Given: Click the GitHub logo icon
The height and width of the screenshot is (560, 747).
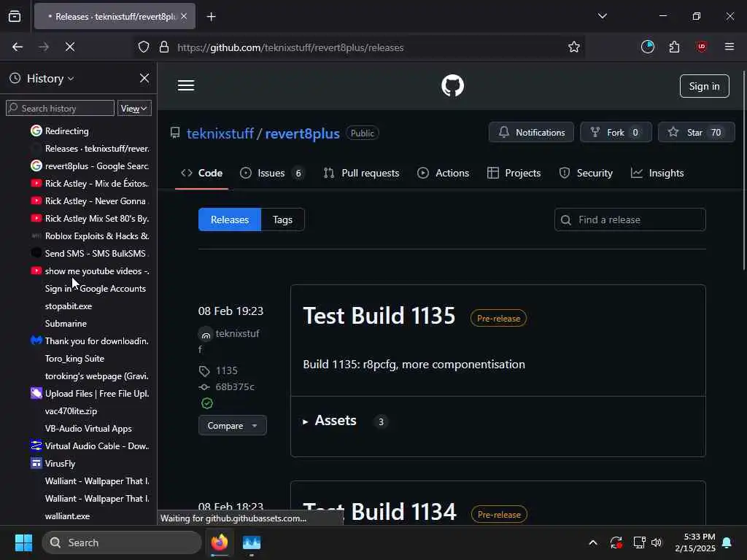Looking at the screenshot, I should pos(452,86).
